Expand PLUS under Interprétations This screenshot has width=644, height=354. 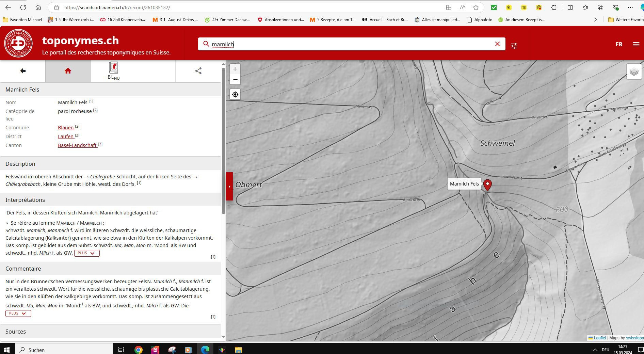pos(87,253)
